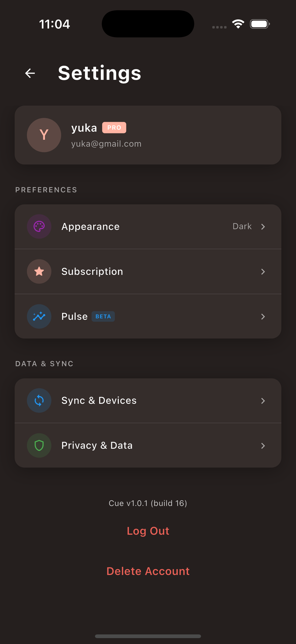The image size is (296, 644).
Task: Select the Dark appearance value
Action: [242, 226]
